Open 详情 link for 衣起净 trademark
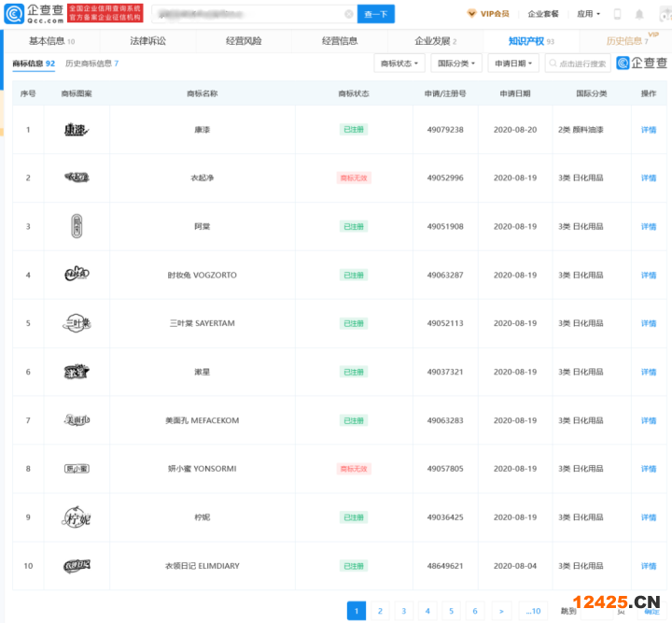 click(648, 177)
